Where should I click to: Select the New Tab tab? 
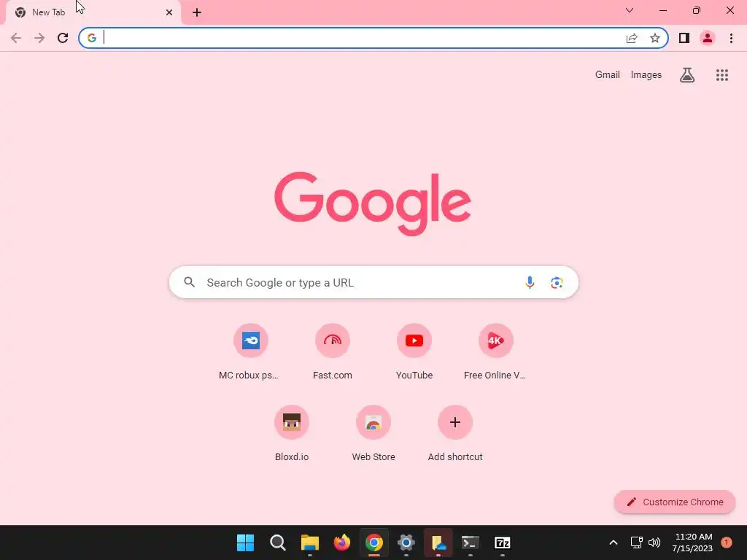(93, 12)
